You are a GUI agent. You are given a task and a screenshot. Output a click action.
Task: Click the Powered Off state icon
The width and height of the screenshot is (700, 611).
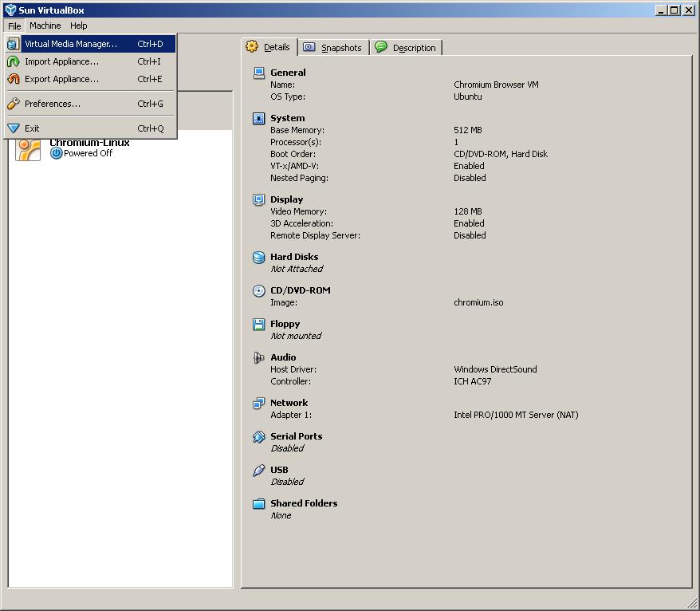tap(56, 153)
